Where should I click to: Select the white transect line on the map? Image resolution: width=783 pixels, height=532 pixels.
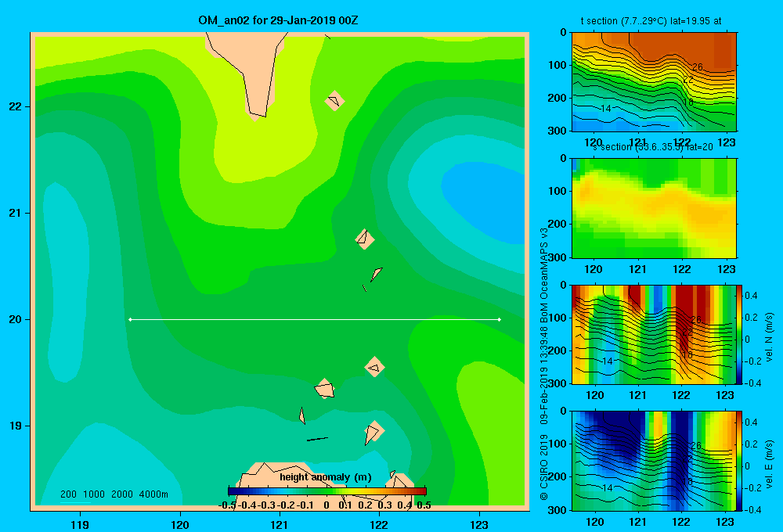point(315,319)
